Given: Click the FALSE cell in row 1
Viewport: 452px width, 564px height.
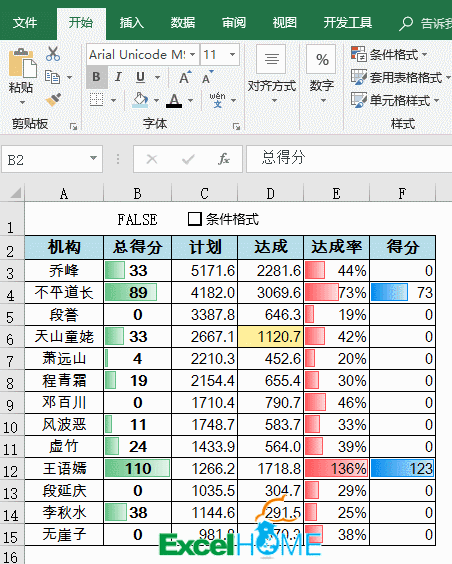Looking at the screenshot, I should click(137, 219).
